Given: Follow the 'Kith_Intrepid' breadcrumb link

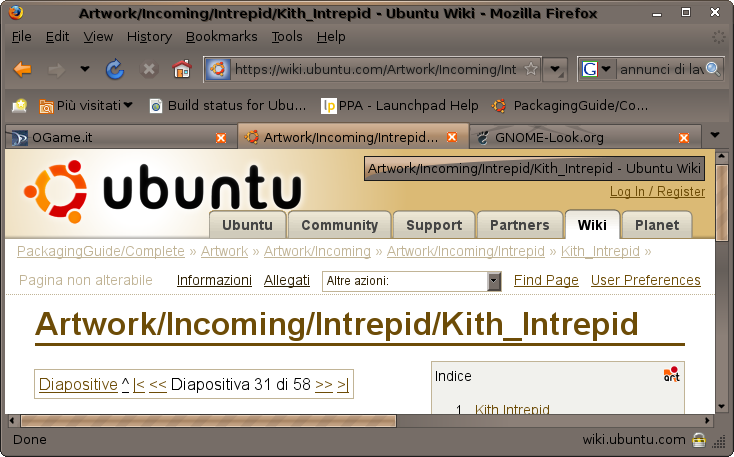Looking at the screenshot, I should [x=600, y=251].
